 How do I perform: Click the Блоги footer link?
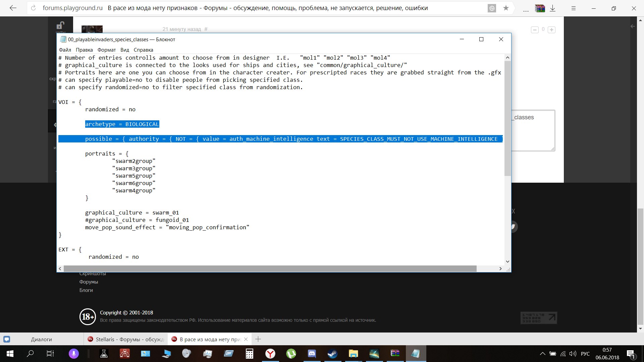tap(86, 290)
